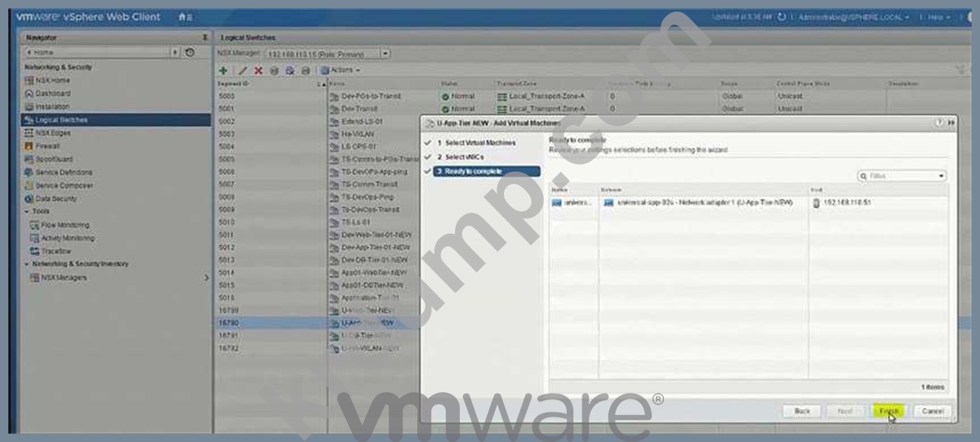Open the NSX Manager dropdown

tap(386, 54)
